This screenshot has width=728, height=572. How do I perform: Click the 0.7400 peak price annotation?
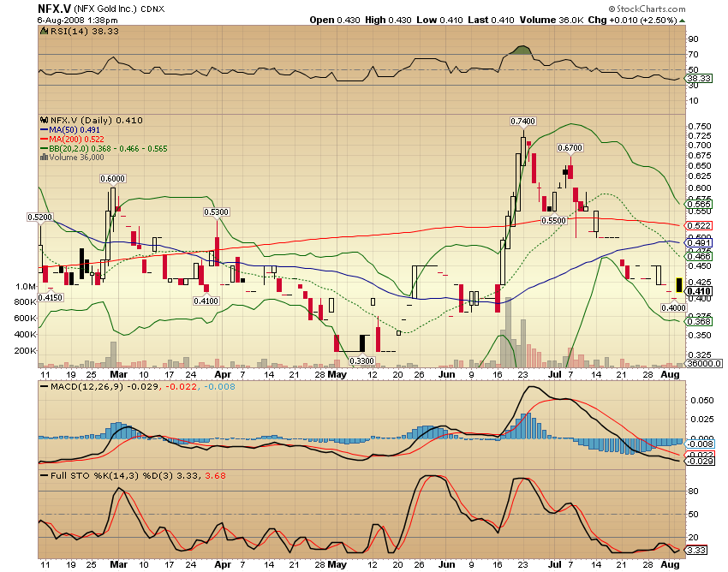pyautogui.click(x=522, y=122)
